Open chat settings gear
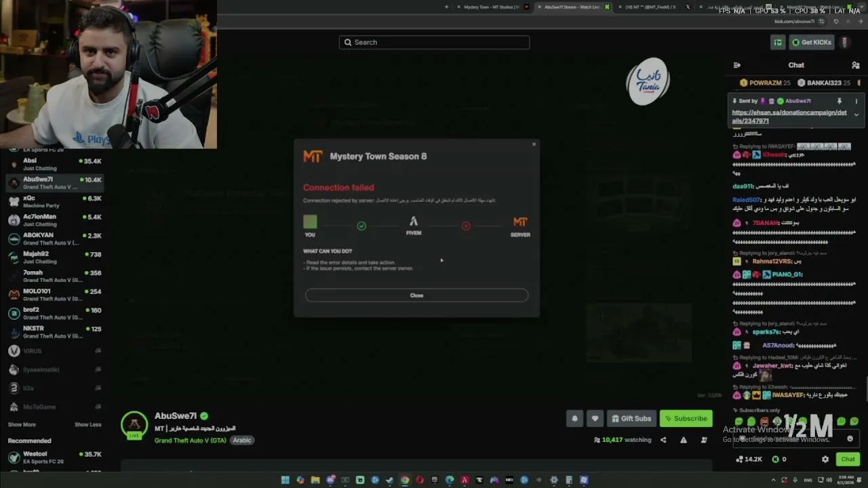 [825, 459]
